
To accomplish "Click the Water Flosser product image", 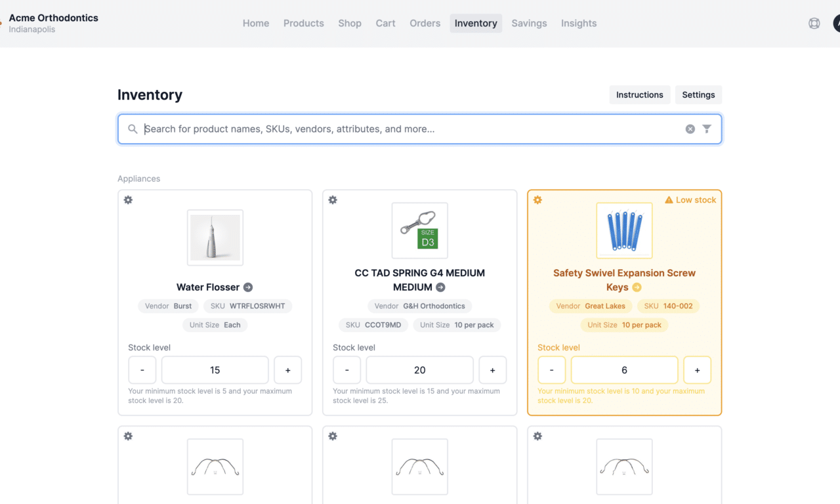I will pyautogui.click(x=215, y=238).
